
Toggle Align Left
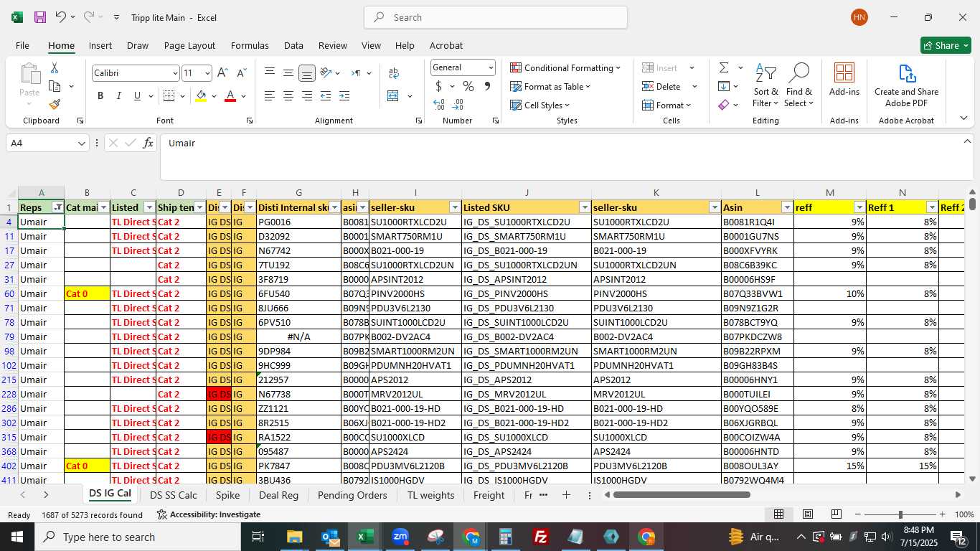pos(269,96)
